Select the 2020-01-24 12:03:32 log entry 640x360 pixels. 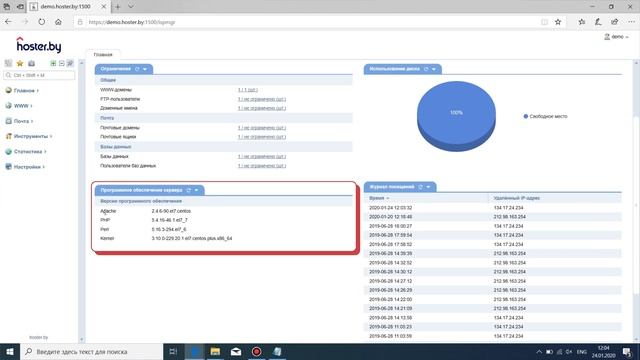pyautogui.click(x=493, y=208)
